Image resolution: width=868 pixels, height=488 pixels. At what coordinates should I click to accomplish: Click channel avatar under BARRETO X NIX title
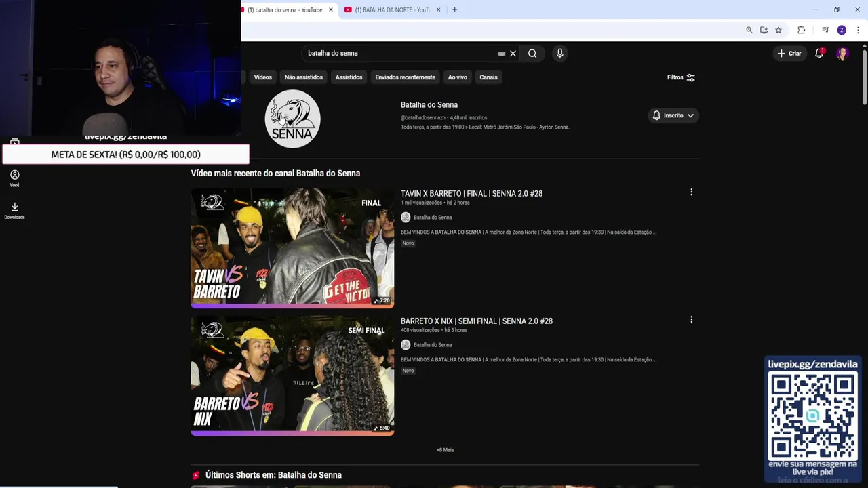point(406,344)
